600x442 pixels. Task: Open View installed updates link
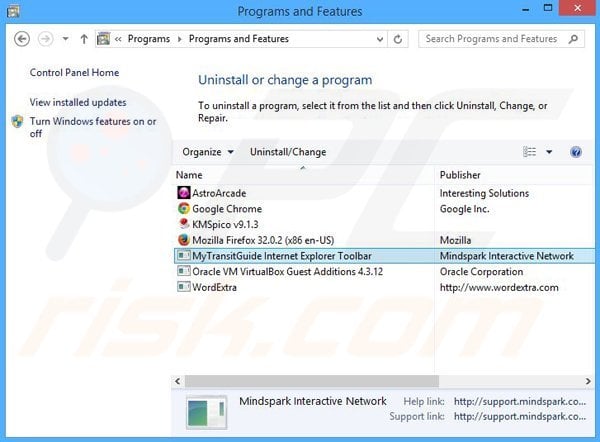78,103
